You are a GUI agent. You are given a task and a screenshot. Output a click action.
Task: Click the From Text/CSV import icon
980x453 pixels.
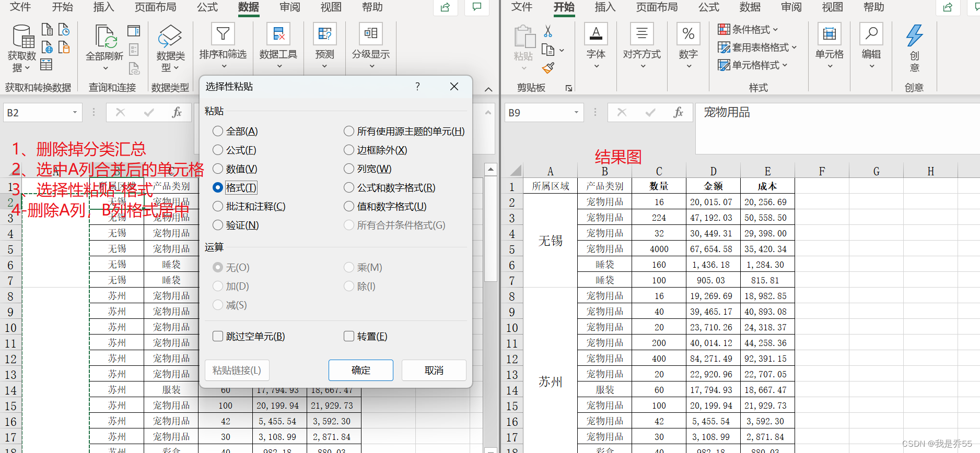tap(47, 29)
